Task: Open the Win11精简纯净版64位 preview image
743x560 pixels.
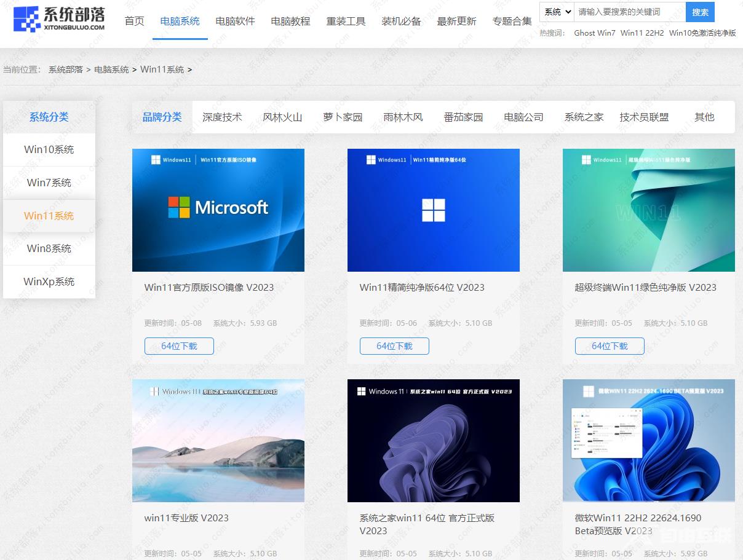Action: click(x=434, y=210)
